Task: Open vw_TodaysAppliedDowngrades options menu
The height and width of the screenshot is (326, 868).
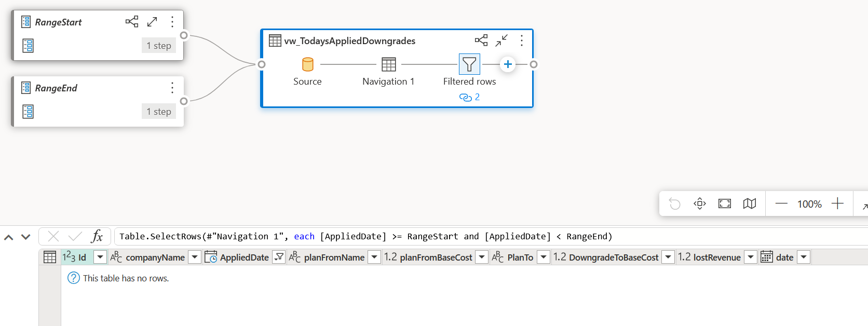Action: [x=522, y=40]
